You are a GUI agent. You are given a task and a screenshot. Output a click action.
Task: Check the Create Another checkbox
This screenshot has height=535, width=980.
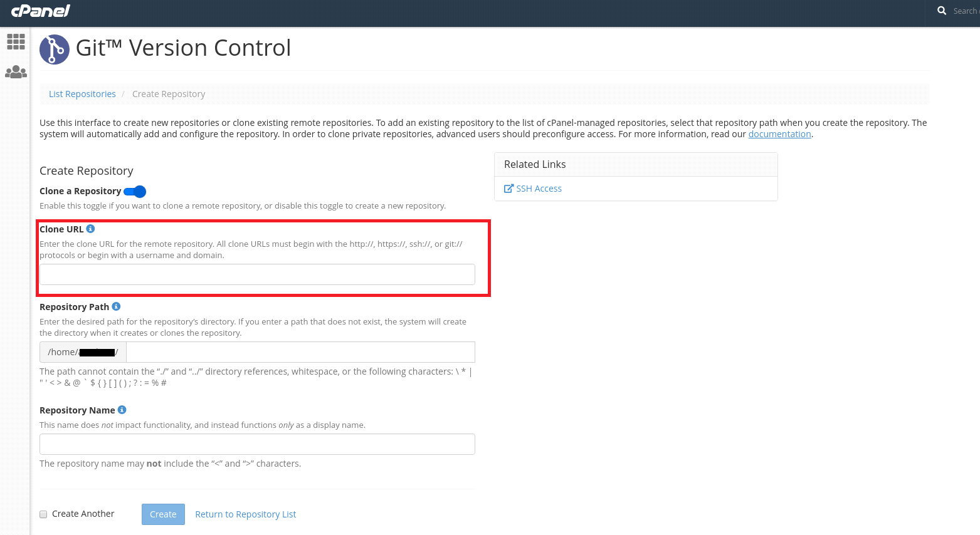[43, 514]
